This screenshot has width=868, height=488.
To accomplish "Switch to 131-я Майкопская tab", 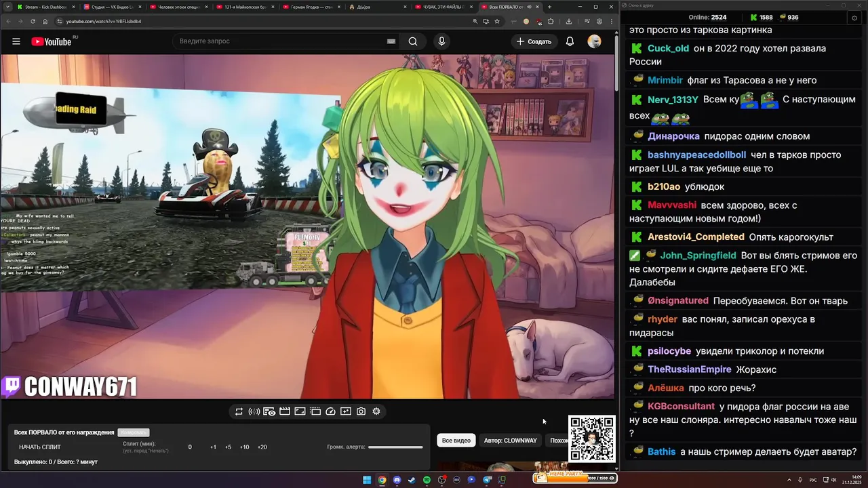I will pyautogui.click(x=244, y=7).
